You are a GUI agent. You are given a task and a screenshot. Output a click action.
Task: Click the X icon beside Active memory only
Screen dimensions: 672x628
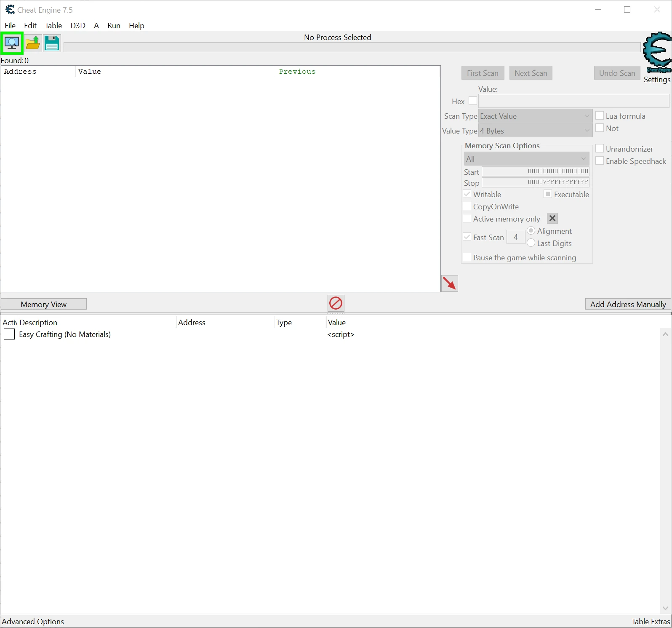552,218
